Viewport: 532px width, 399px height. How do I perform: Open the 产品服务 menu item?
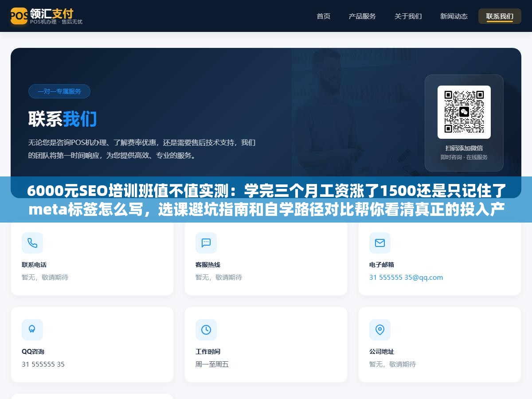tap(362, 16)
